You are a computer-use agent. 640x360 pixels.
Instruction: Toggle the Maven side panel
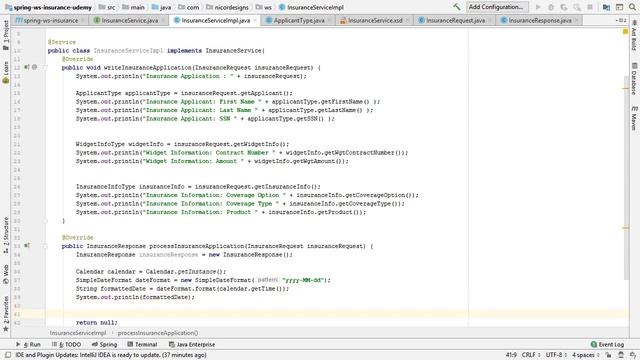tap(634, 118)
